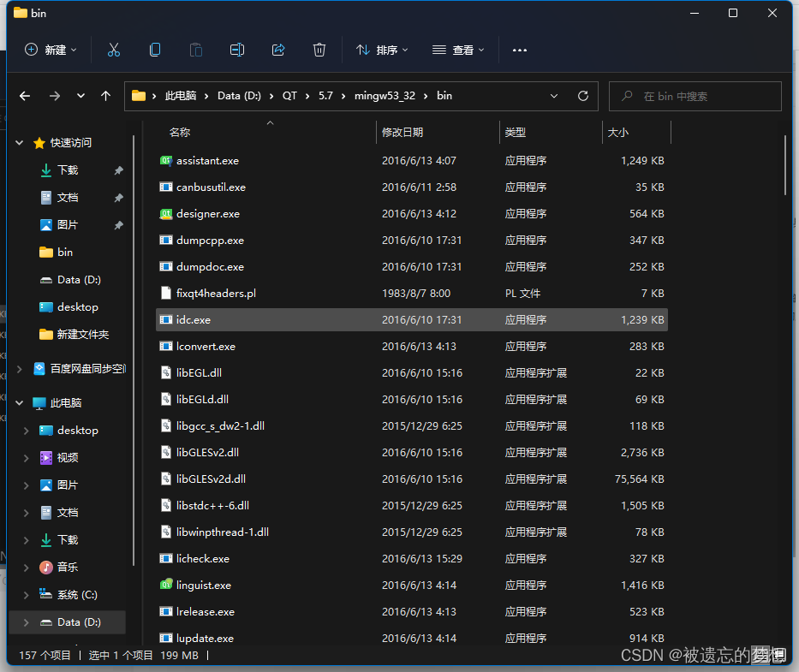This screenshot has height=672, width=799.
Task: Click the designer.exe Qt icon
Action: (165, 213)
